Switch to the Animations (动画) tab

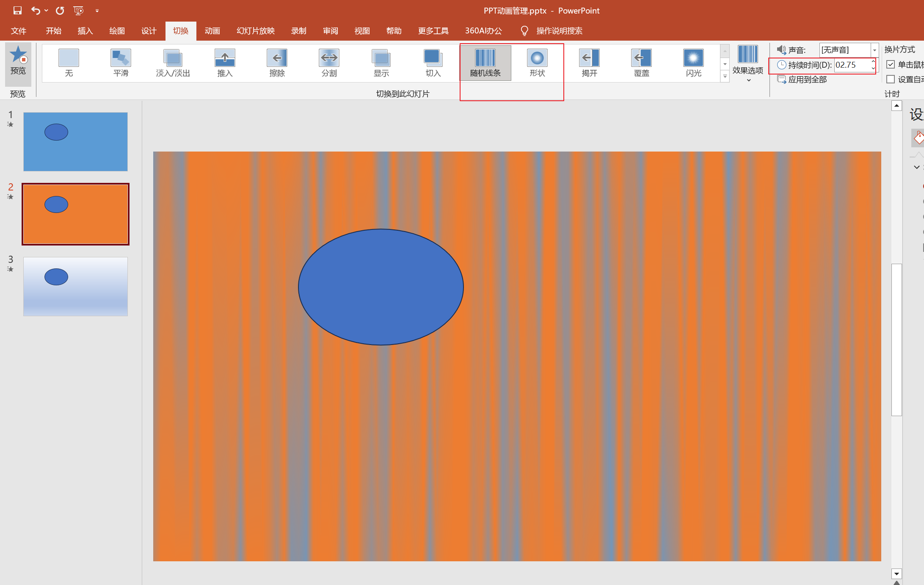pos(212,31)
